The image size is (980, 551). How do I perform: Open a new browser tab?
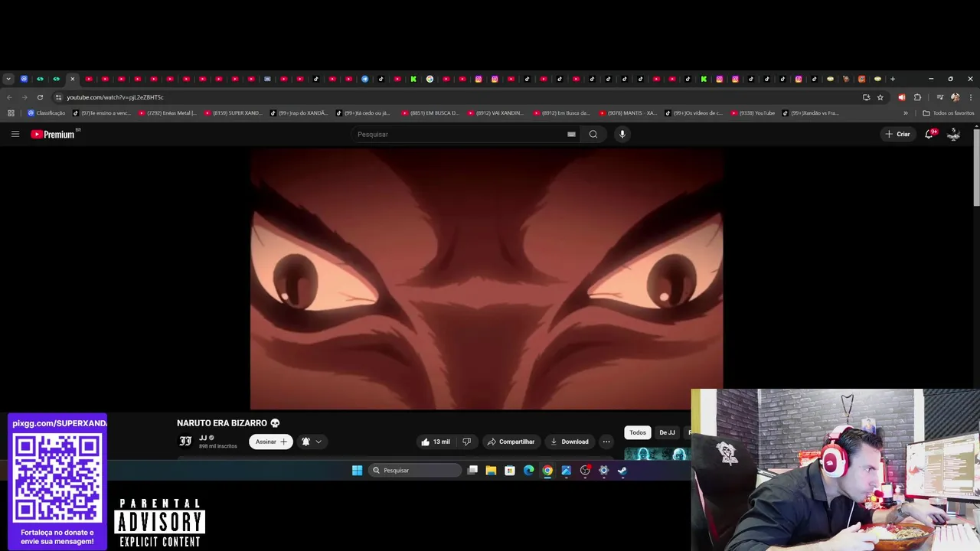click(x=893, y=79)
